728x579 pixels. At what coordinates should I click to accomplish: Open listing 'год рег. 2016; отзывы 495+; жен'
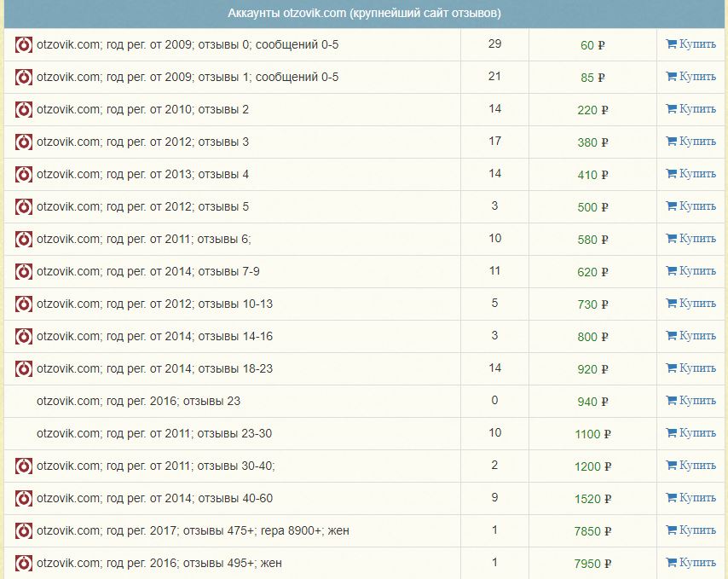(x=159, y=563)
